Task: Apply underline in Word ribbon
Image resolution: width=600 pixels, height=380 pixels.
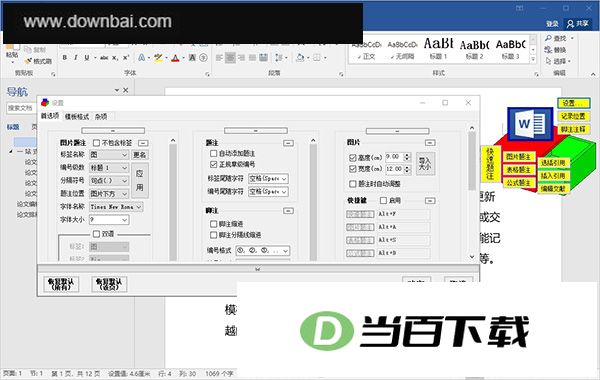Action: [x=87, y=58]
